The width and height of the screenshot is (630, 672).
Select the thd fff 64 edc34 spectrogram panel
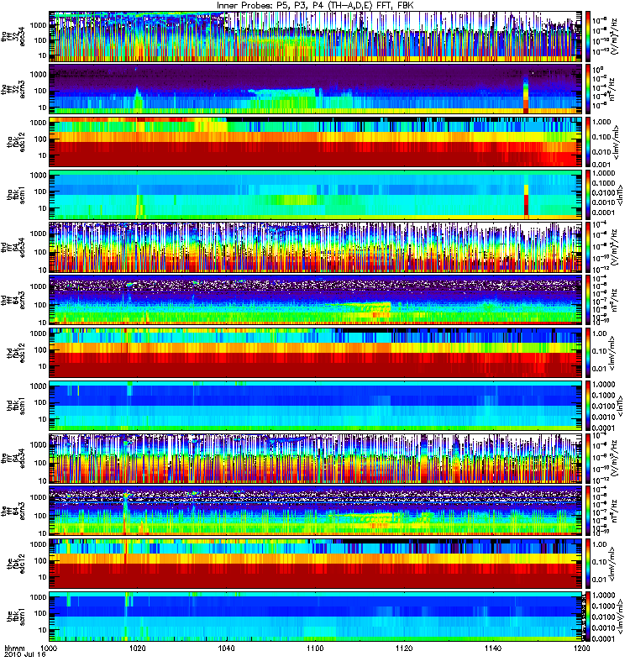coord(316,247)
